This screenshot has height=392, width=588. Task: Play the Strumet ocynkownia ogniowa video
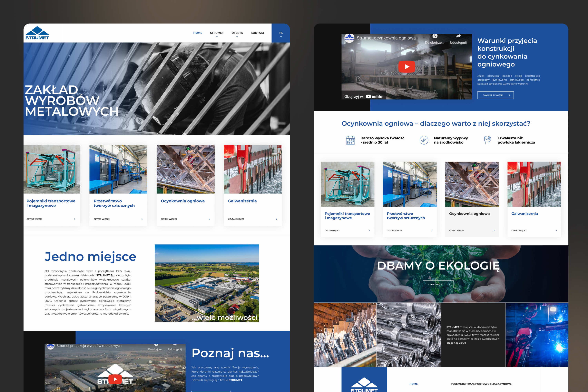pos(407,67)
